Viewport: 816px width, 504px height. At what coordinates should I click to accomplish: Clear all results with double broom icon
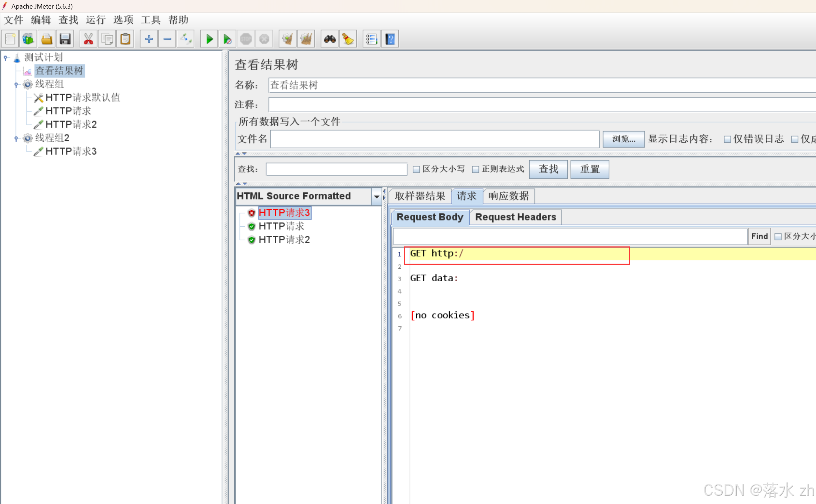(x=306, y=39)
